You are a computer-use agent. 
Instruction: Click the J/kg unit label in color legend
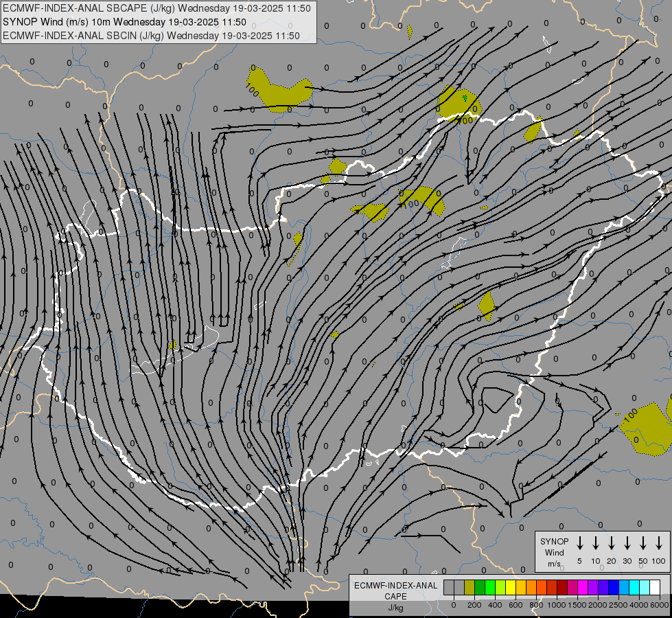[x=395, y=608]
